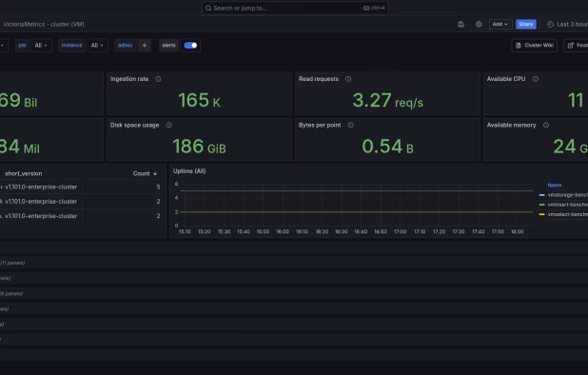This screenshot has height=375, width=588.
Task: Open dashboard settings gear icon
Action: (479, 25)
